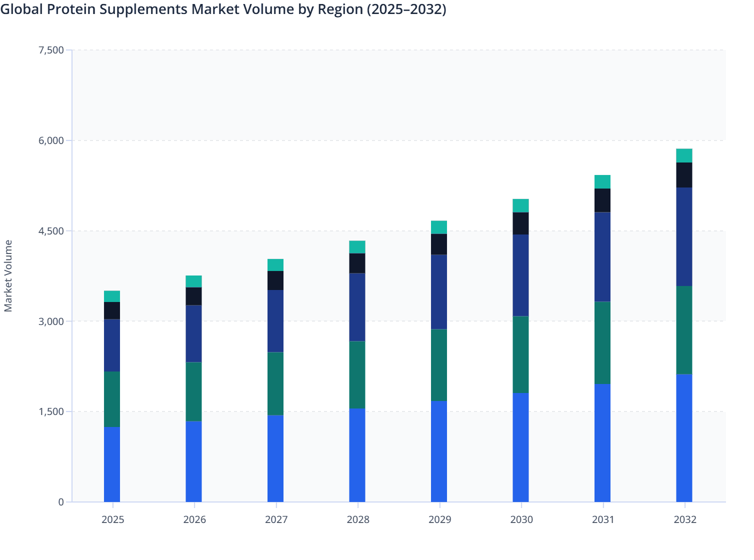The height and width of the screenshot is (560, 754).
Task: Click the 0 value on the y-axis
Action: [61, 501]
